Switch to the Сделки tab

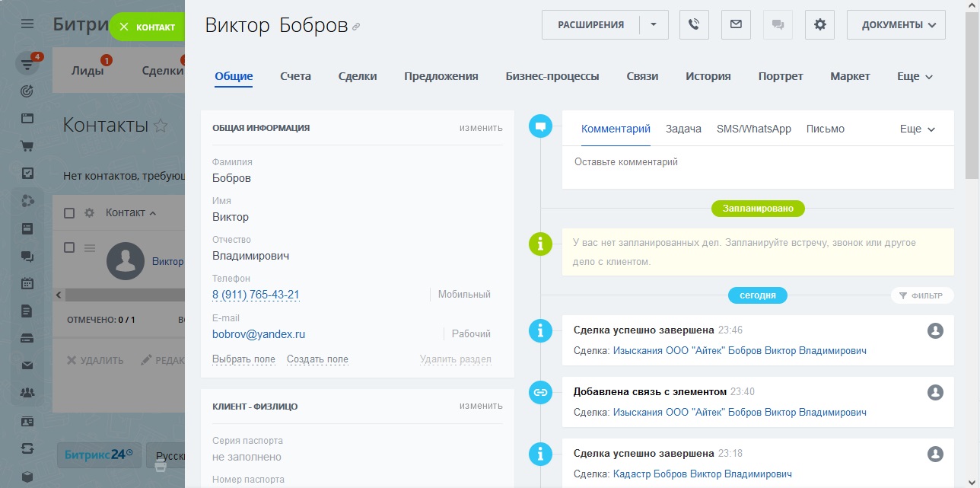click(358, 76)
